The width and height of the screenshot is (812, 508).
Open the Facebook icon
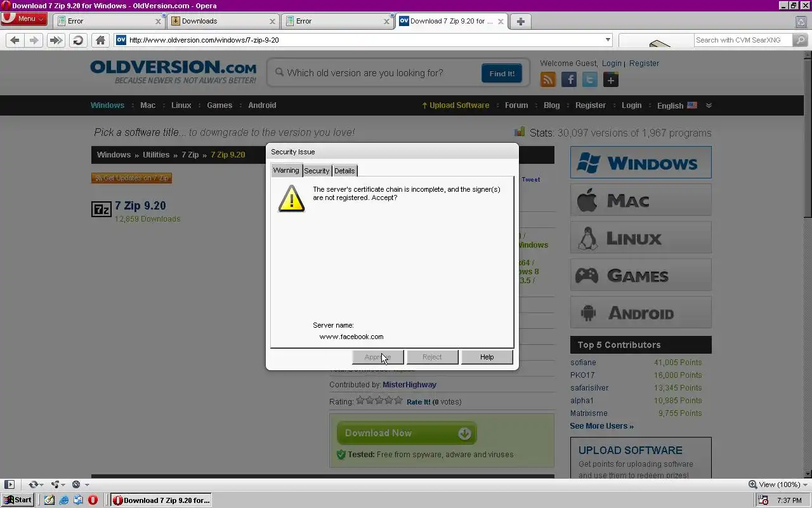point(569,79)
